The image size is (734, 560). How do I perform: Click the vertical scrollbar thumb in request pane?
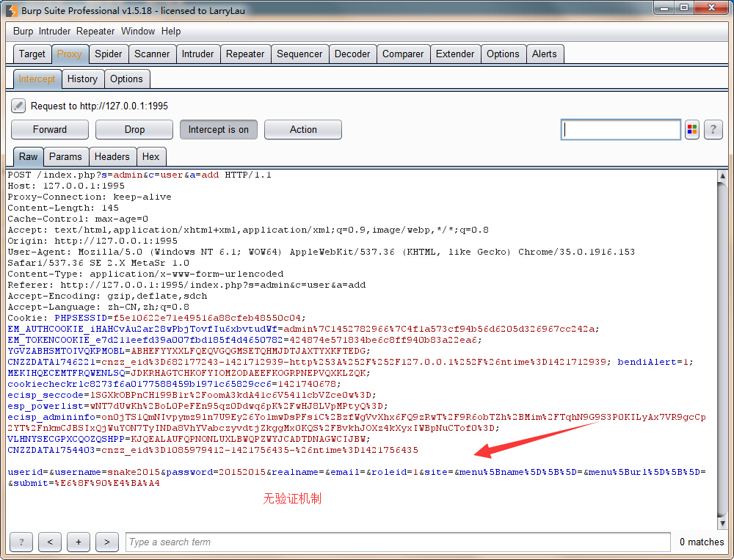722,349
